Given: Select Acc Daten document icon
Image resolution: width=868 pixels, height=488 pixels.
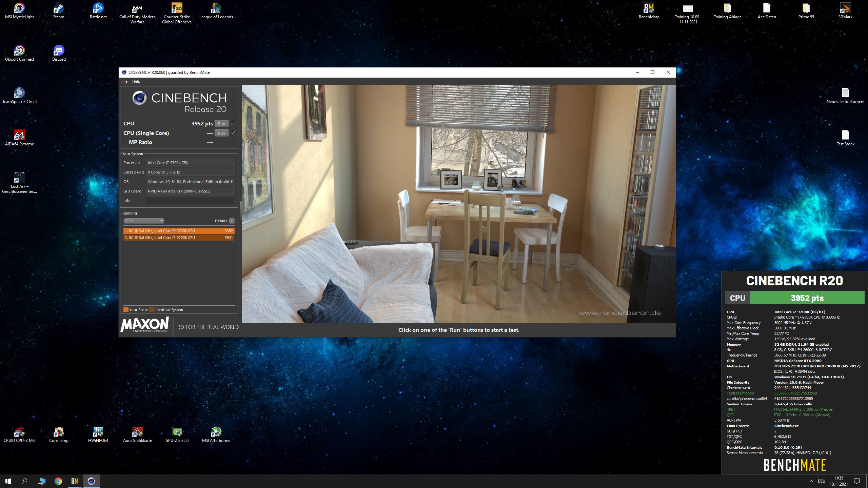Looking at the screenshot, I should pyautogui.click(x=767, y=11).
